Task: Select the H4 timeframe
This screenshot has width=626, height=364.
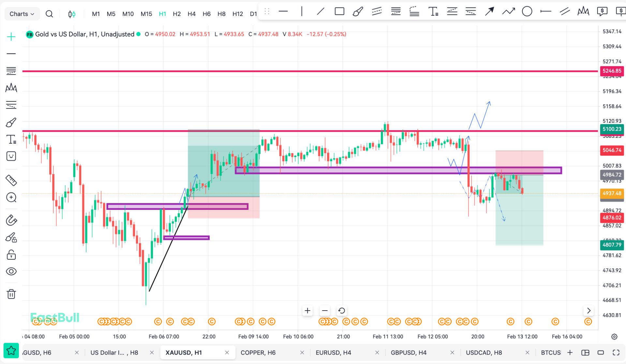Action: coord(191,14)
